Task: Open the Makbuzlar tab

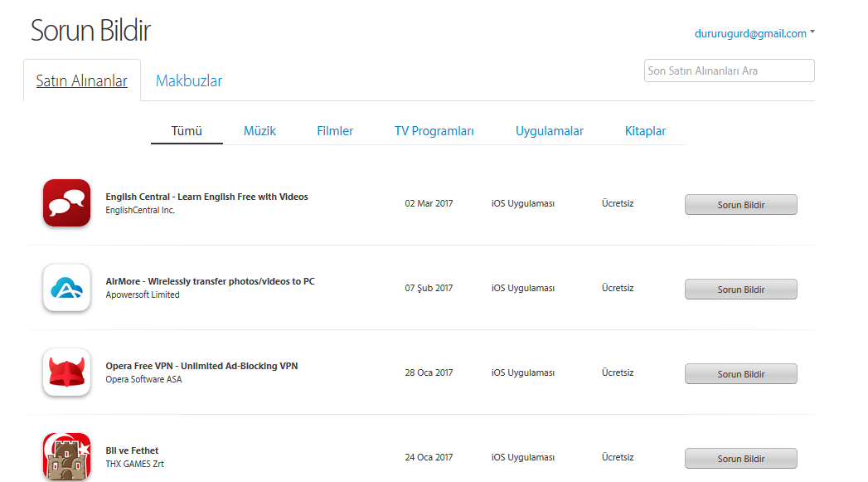Action: [189, 81]
